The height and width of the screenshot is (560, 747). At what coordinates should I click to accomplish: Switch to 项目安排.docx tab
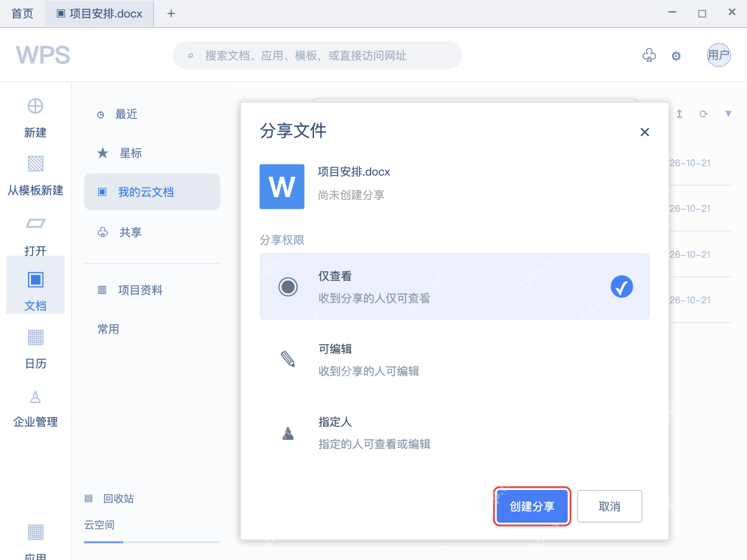pyautogui.click(x=99, y=13)
